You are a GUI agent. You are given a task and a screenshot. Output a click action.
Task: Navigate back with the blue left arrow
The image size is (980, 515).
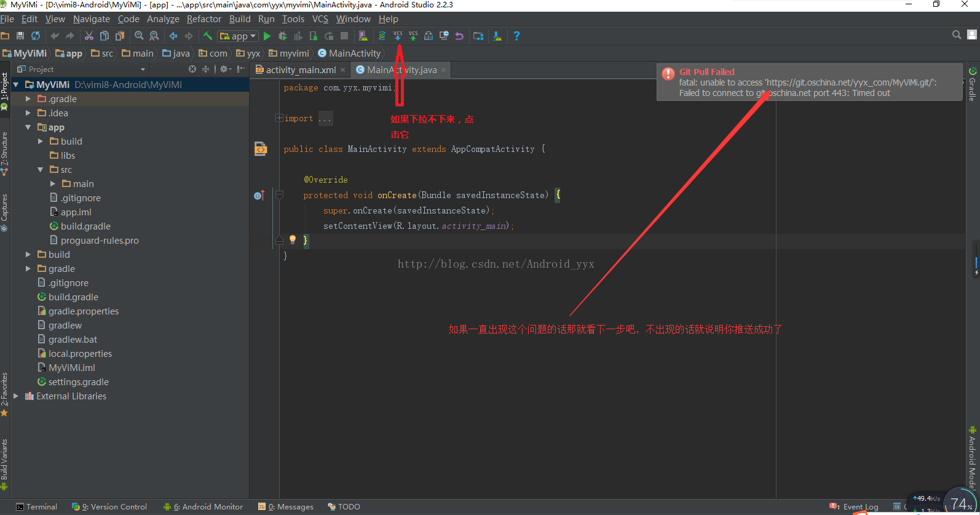point(173,36)
